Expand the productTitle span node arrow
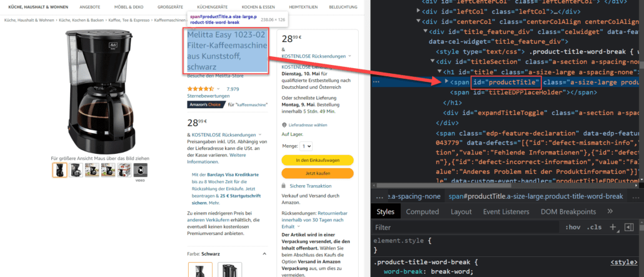 point(447,81)
